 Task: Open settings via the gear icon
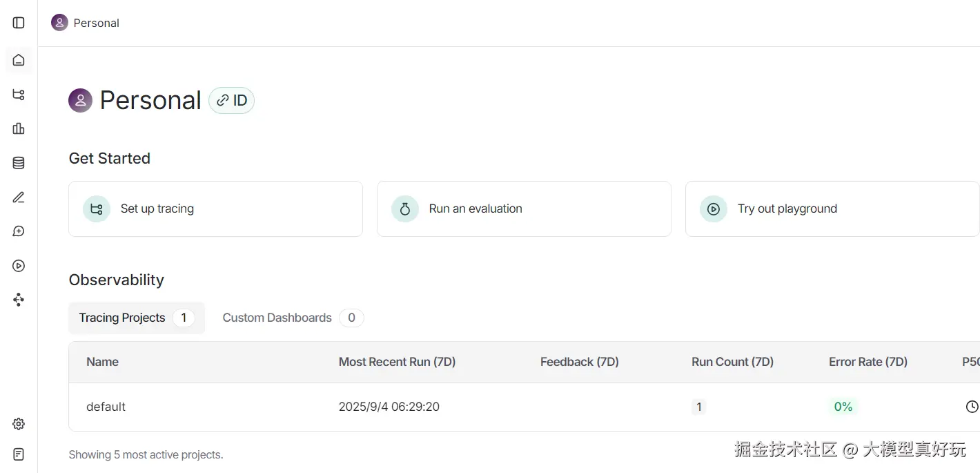click(x=19, y=424)
